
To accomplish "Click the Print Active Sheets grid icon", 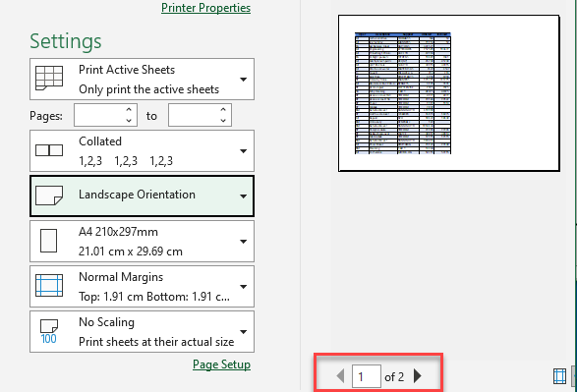I will click(x=49, y=78).
